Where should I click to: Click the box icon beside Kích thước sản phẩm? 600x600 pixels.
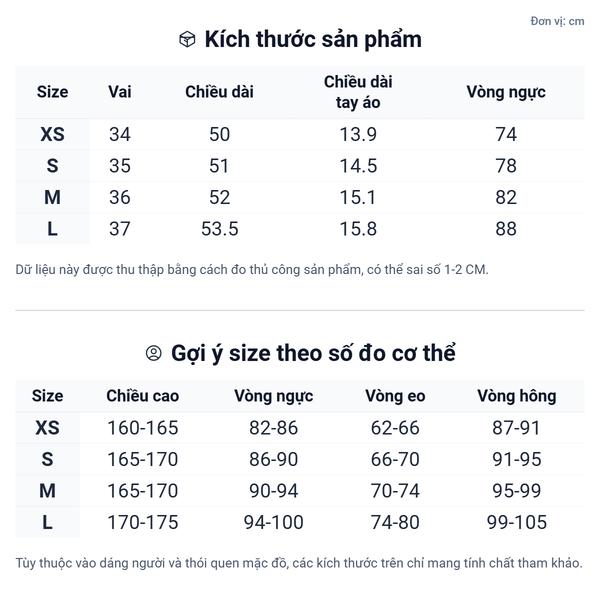(187, 40)
